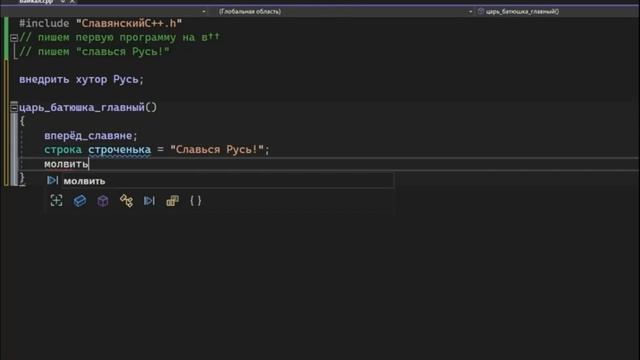Click the "СлавянскийC++.h" header string
This screenshot has width=640, height=360.
point(129,24)
